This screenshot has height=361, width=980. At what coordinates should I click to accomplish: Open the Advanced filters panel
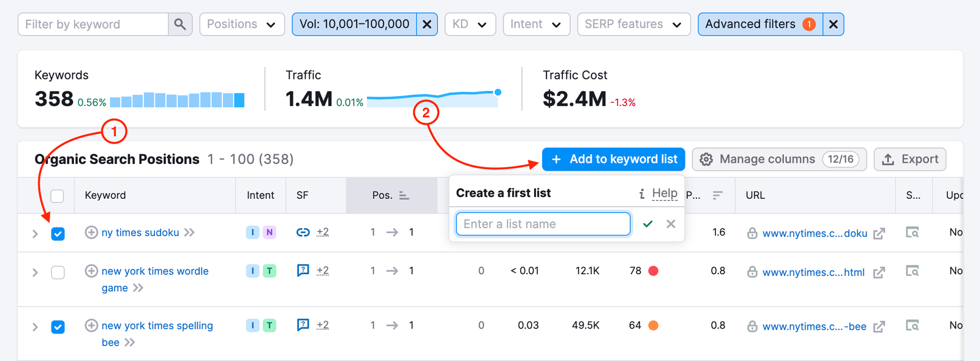point(760,24)
